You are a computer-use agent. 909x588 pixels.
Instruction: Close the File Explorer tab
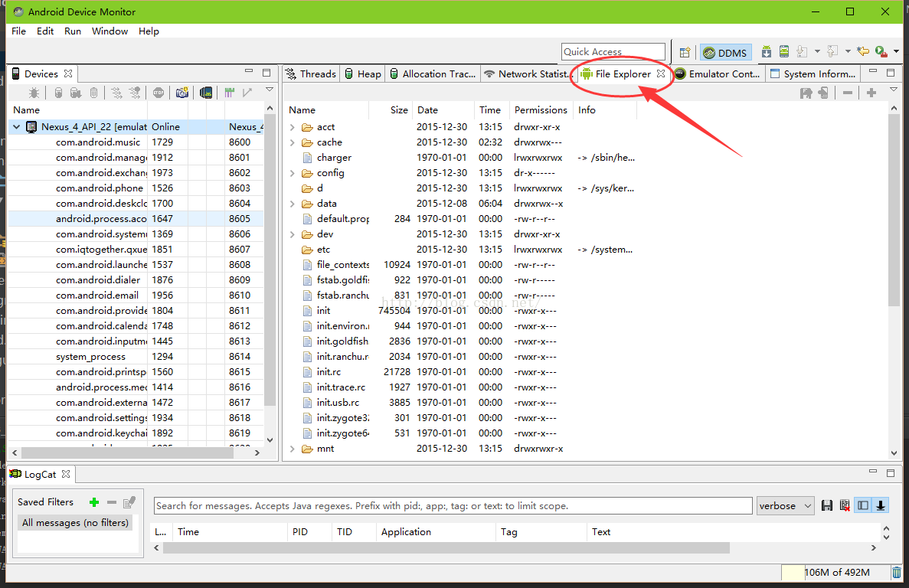point(661,74)
